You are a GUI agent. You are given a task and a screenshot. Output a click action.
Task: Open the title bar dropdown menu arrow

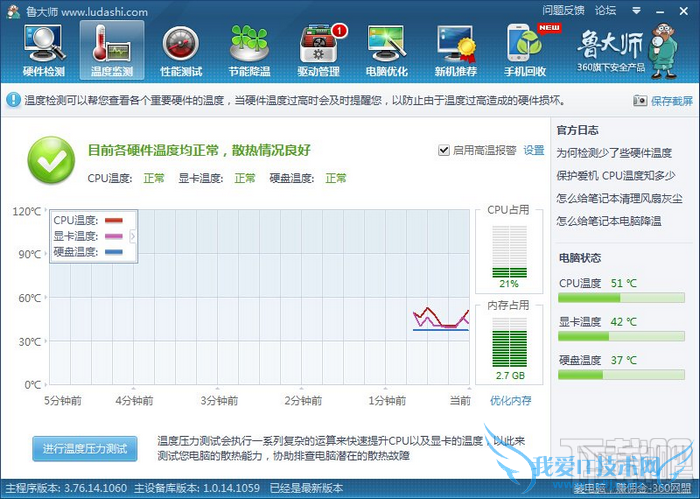point(637,11)
